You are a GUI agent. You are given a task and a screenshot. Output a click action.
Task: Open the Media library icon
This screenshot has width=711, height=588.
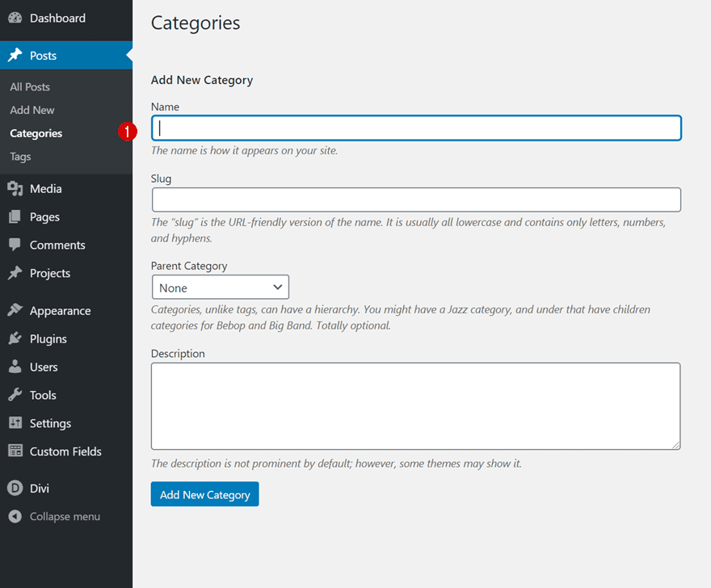pos(15,188)
